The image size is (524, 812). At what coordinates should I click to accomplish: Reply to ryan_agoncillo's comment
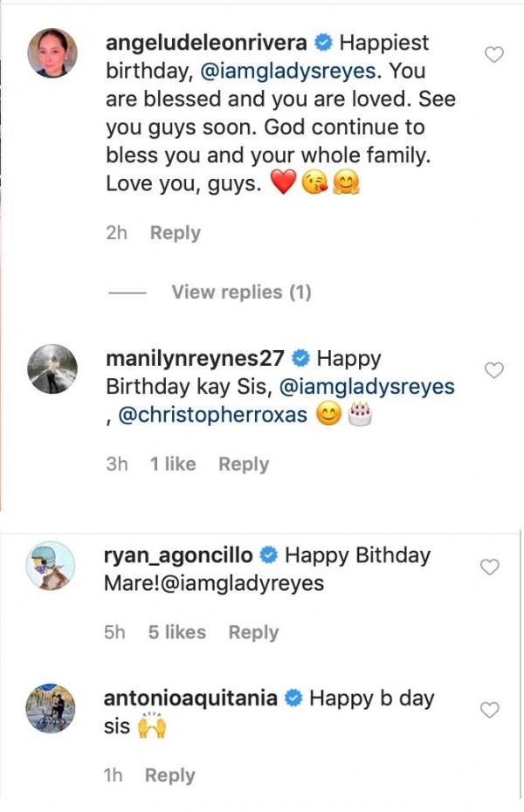point(253,632)
